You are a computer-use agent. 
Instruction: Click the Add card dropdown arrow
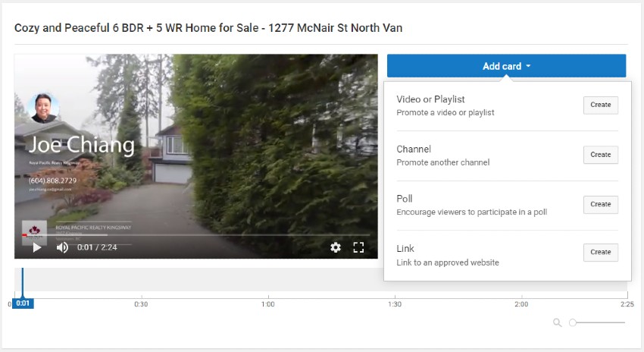tap(528, 66)
